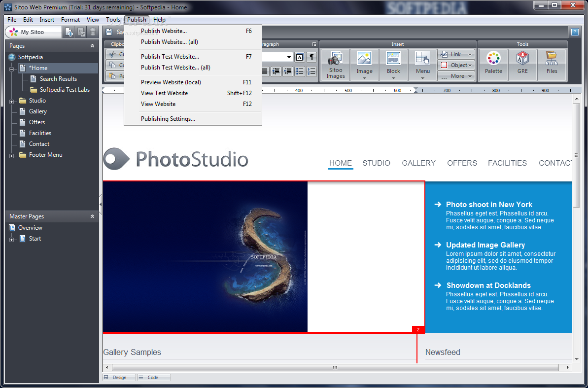Expand the Start master page node
The image size is (588, 388).
pyautogui.click(x=12, y=240)
